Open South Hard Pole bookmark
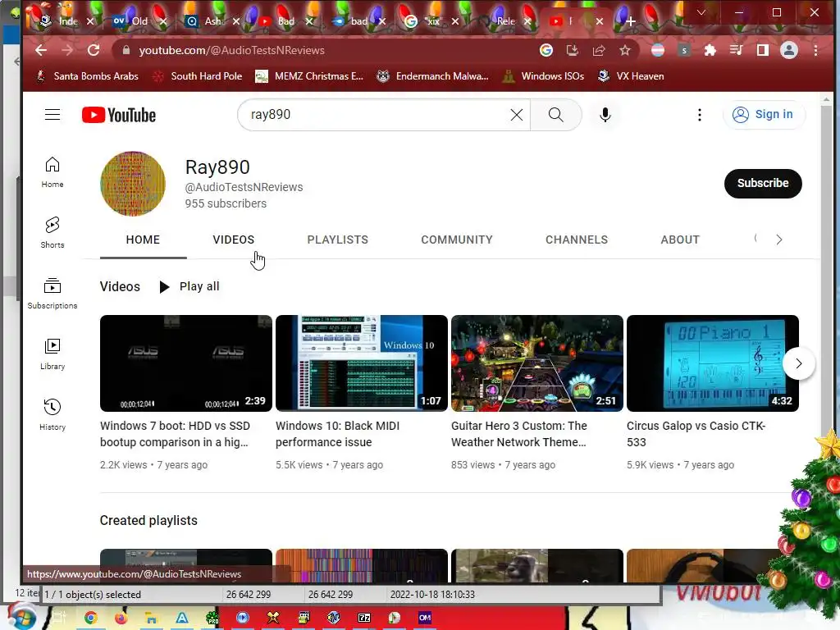This screenshot has height=630, width=840. point(199,76)
